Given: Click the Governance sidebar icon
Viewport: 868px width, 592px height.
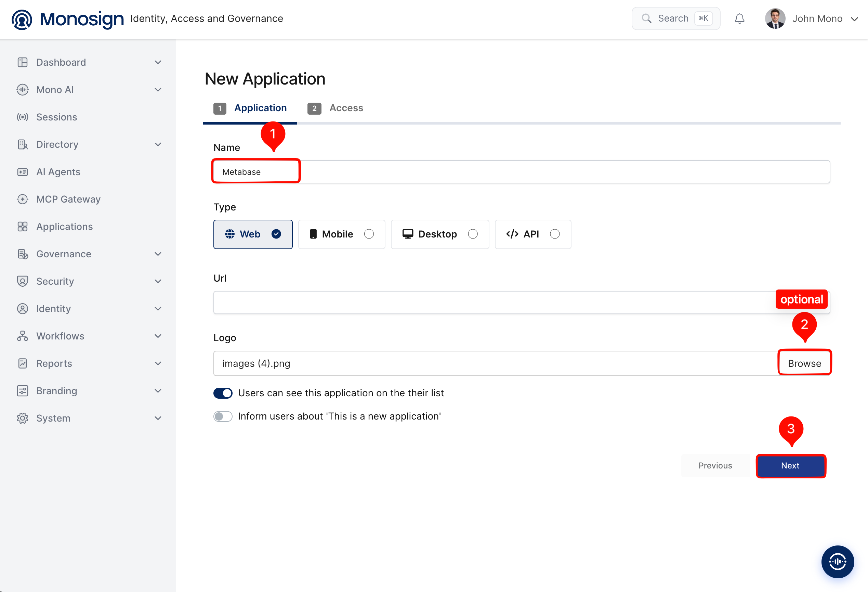Looking at the screenshot, I should click(x=23, y=254).
